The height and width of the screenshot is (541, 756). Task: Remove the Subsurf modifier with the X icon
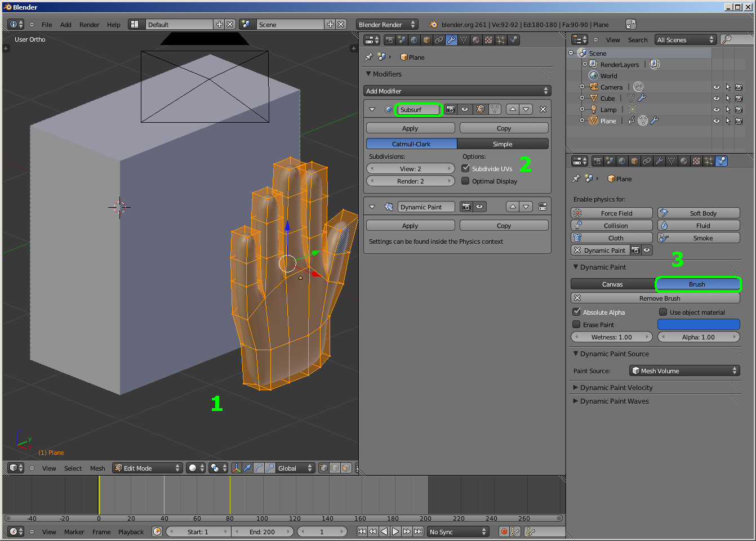pyautogui.click(x=542, y=109)
